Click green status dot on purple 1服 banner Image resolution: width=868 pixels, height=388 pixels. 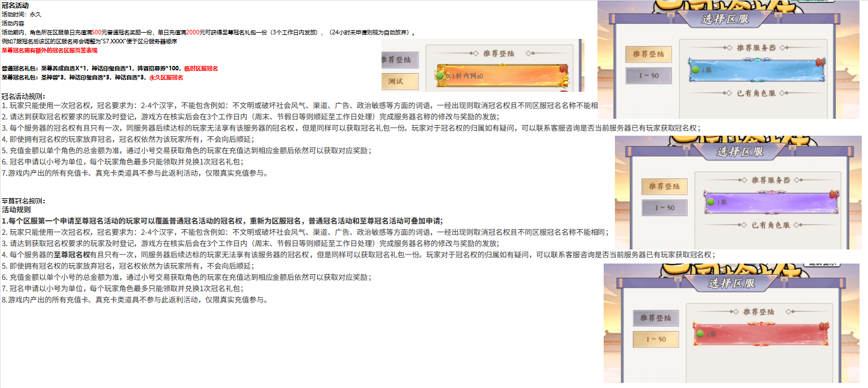[710, 202]
